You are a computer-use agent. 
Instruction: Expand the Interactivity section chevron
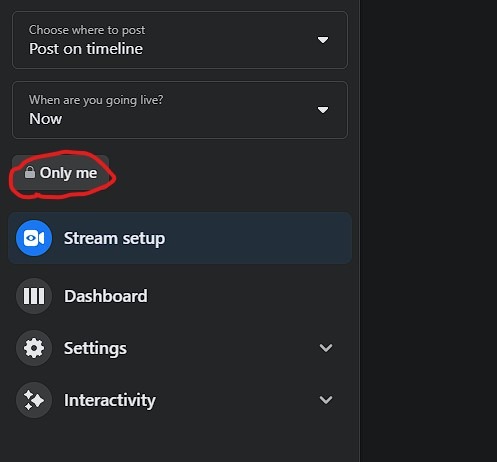point(326,400)
